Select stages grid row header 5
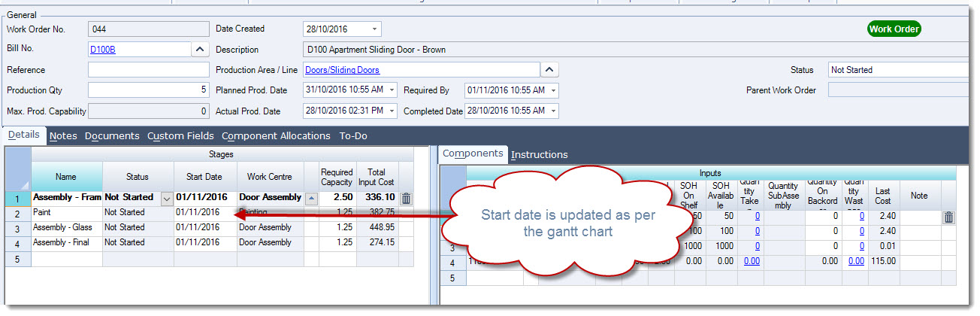Viewport: 980px width, 316px height. point(18,258)
